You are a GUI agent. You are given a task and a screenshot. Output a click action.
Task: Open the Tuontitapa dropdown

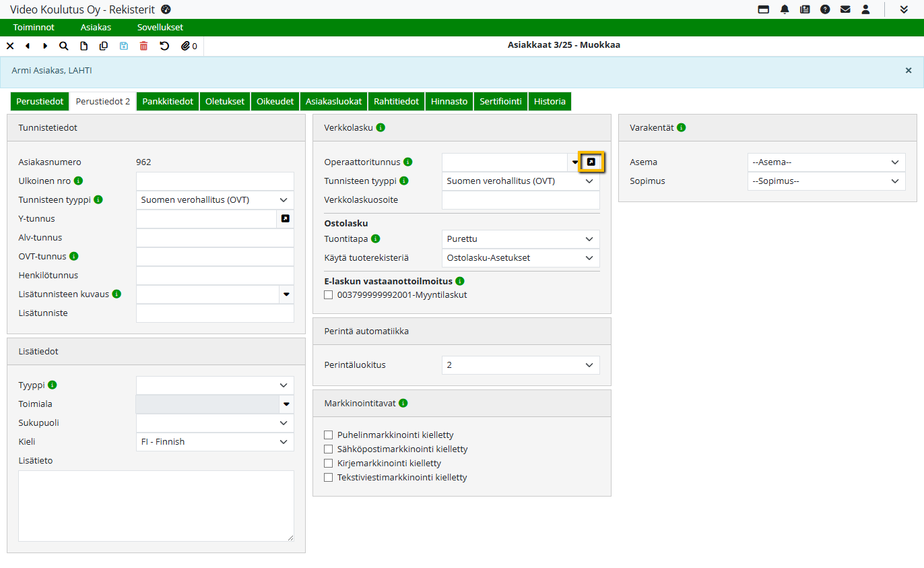click(521, 239)
